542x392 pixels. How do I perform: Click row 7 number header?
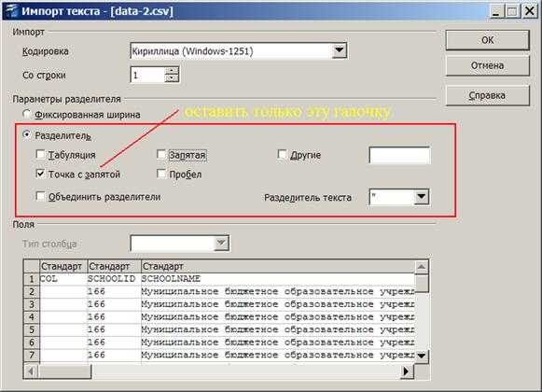32,355
